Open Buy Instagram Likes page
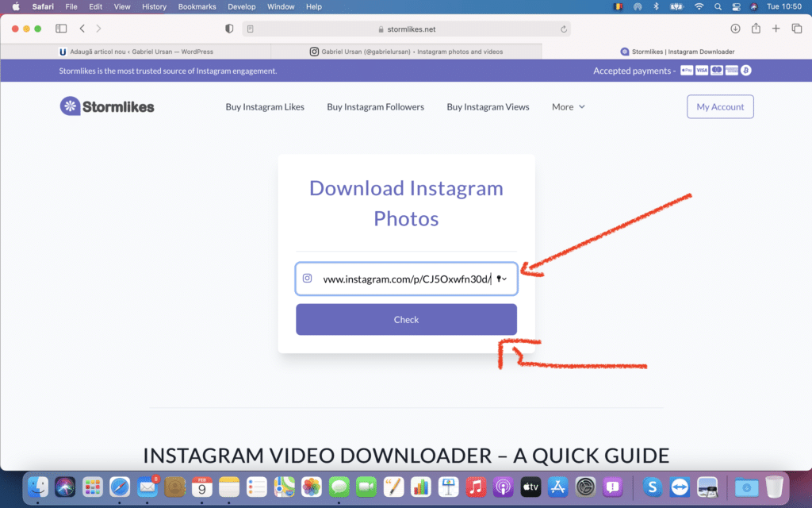812x508 pixels. click(265, 107)
